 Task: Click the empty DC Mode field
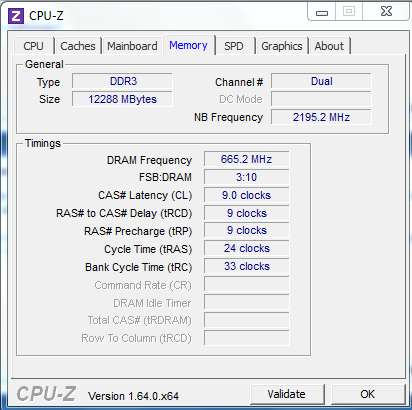click(x=321, y=99)
